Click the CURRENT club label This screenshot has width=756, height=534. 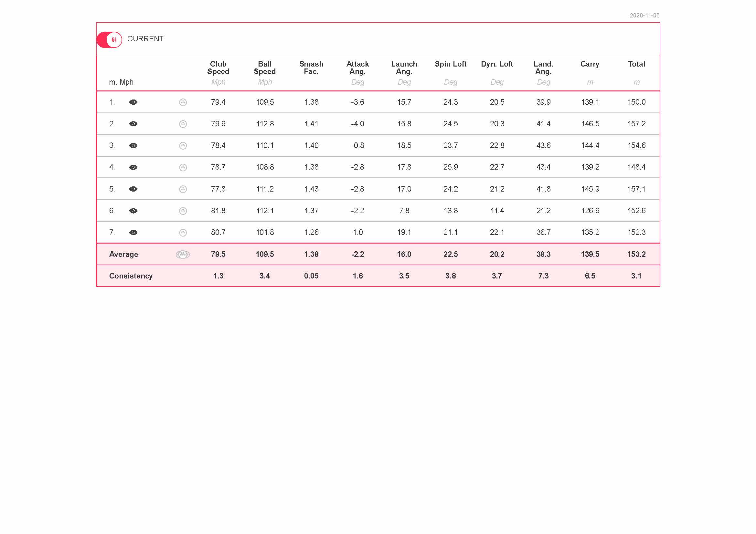pyautogui.click(x=145, y=39)
